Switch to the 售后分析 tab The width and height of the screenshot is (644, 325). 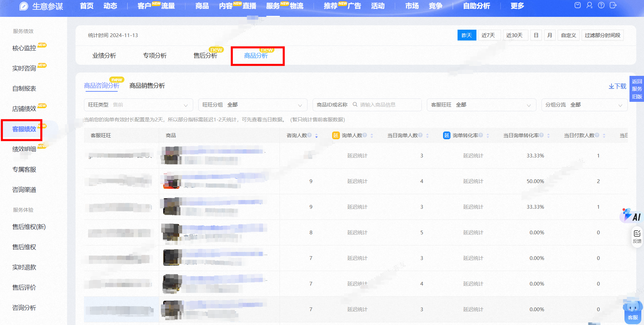(205, 56)
